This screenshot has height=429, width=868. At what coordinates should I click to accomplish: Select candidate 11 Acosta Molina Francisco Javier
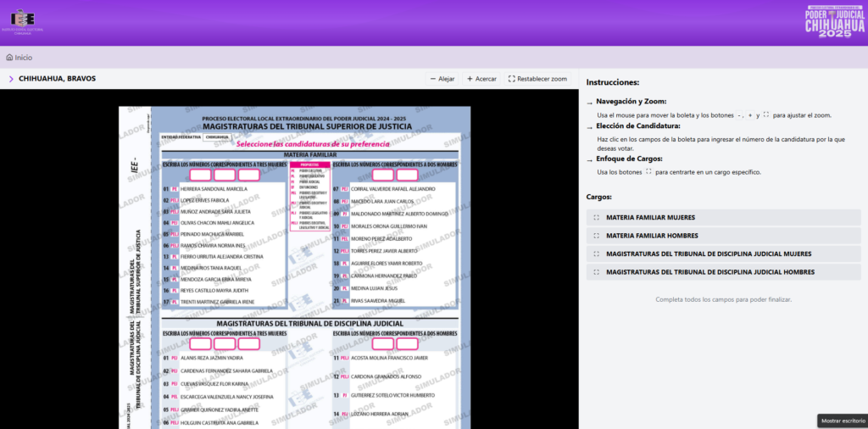(388, 358)
